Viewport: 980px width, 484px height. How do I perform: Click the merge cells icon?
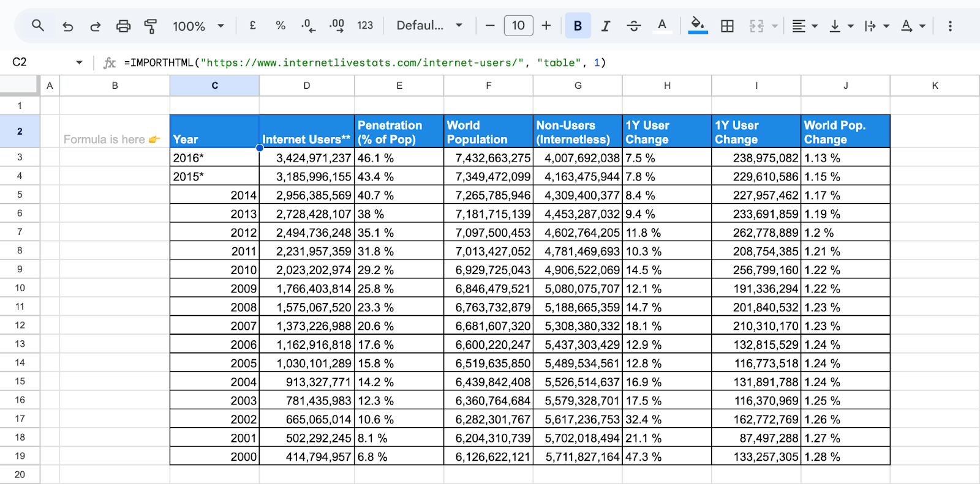pyautogui.click(x=756, y=26)
